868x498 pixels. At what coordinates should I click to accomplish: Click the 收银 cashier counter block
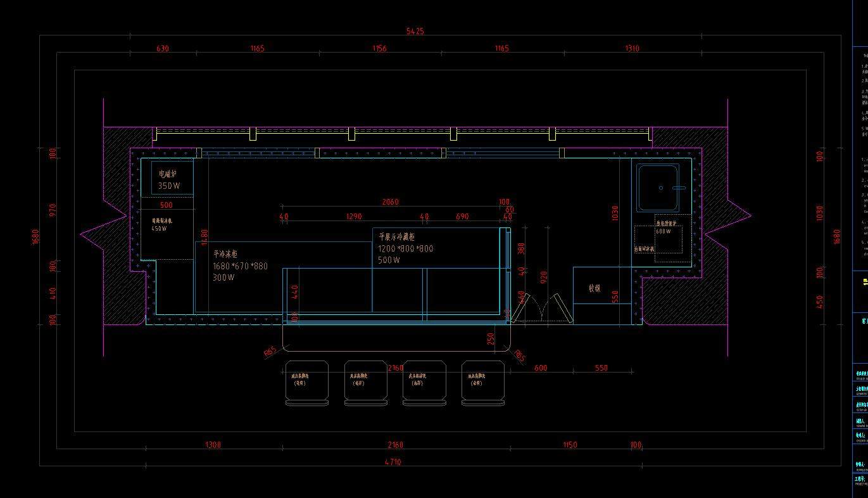pyautogui.click(x=594, y=288)
